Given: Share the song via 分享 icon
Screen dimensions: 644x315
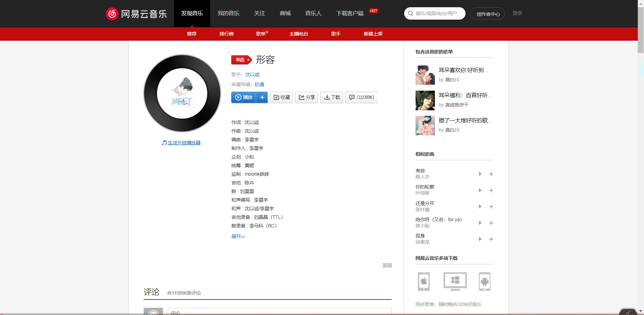Looking at the screenshot, I should [x=306, y=97].
